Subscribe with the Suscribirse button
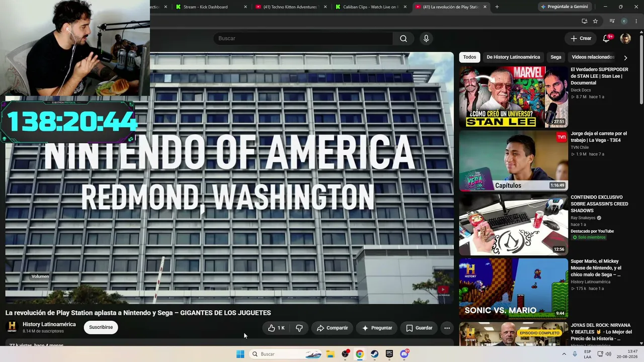 (x=101, y=327)
